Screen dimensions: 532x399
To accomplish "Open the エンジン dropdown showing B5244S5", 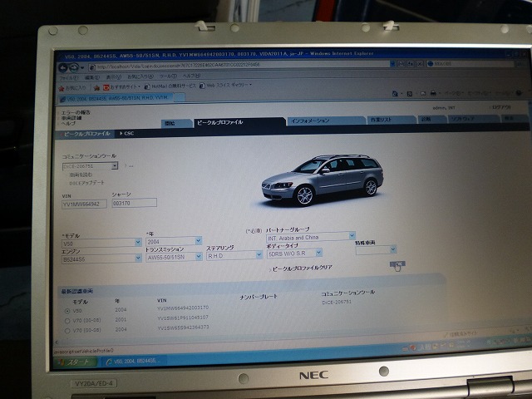I will pos(101,259).
